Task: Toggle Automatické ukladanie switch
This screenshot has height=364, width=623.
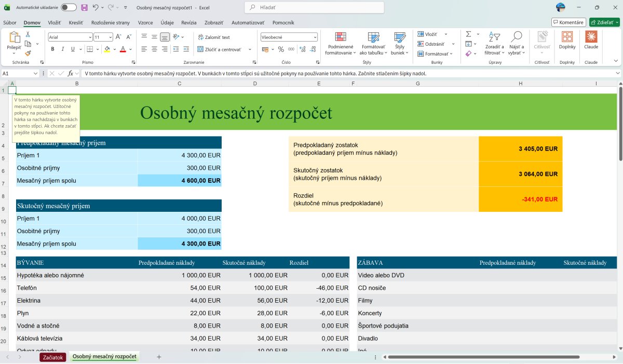Action: coord(69,8)
